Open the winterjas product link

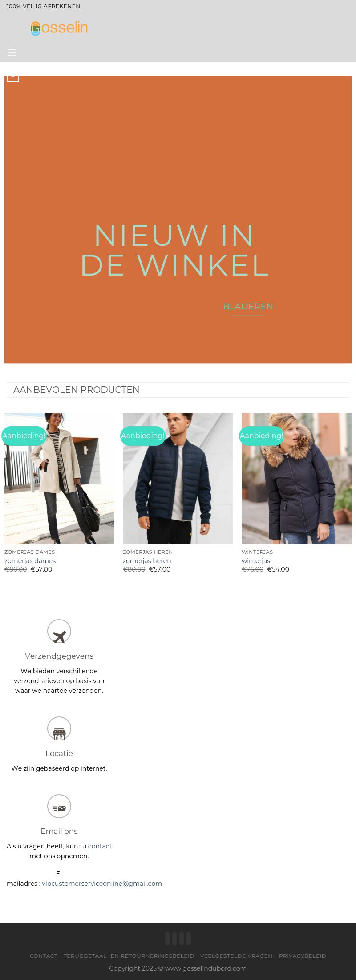(x=256, y=561)
